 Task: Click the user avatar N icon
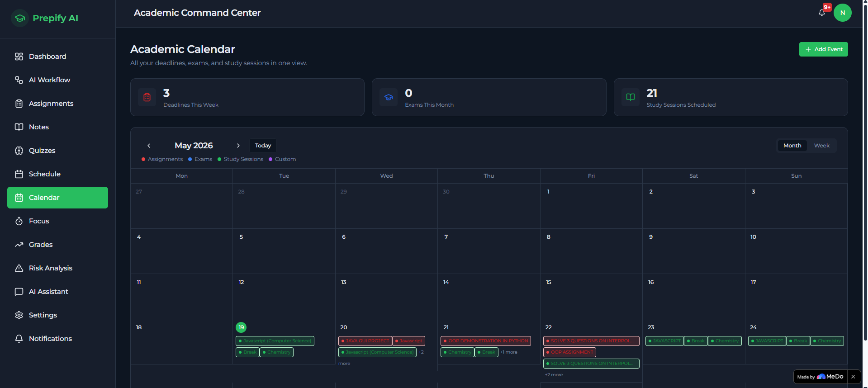(x=842, y=13)
